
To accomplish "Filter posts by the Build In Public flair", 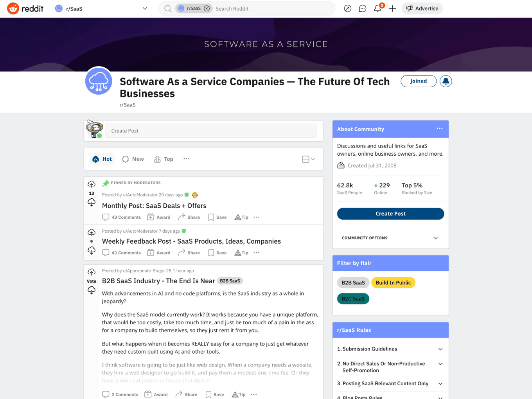I will (393, 282).
